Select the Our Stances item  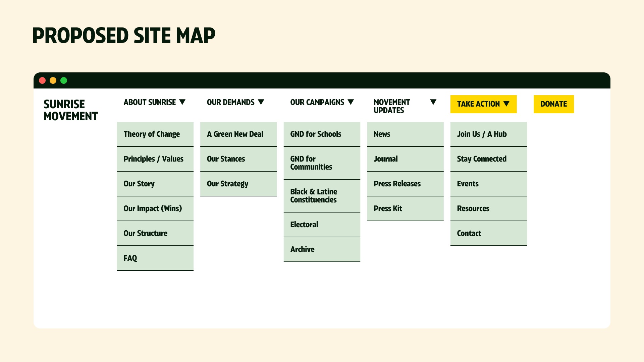(x=238, y=159)
